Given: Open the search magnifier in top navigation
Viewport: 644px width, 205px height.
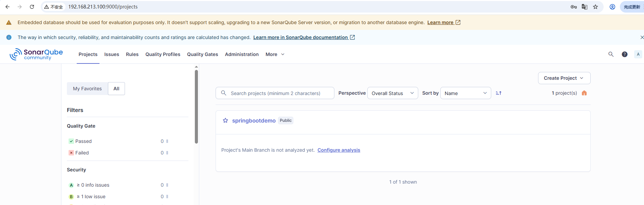Looking at the screenshot, I should [611, 54].
